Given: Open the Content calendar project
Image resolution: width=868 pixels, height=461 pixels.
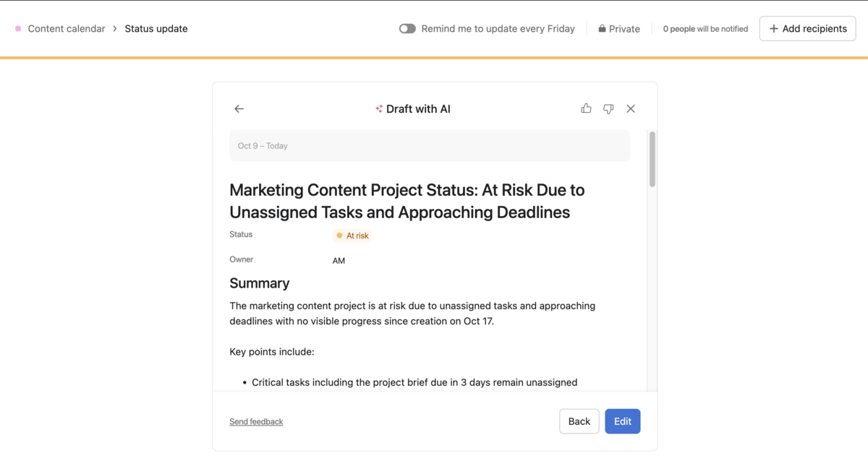Looking at the screenshot, I should point(65,28).
